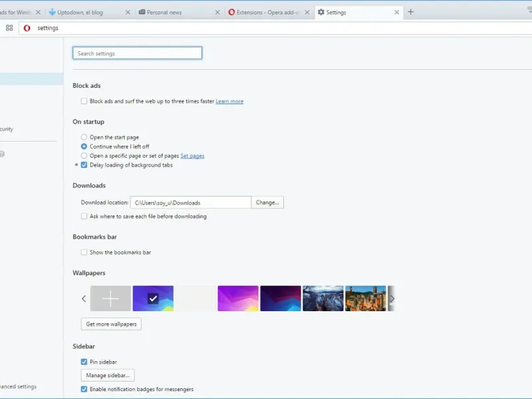This screenshot has width=532, height=399.
Task: Click the Download location path field
Action: [x=191, y=203]
